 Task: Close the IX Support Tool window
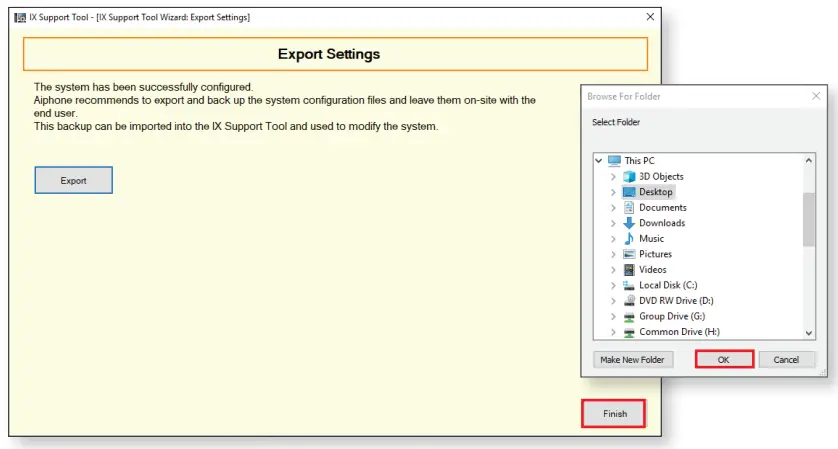point(650,17)
